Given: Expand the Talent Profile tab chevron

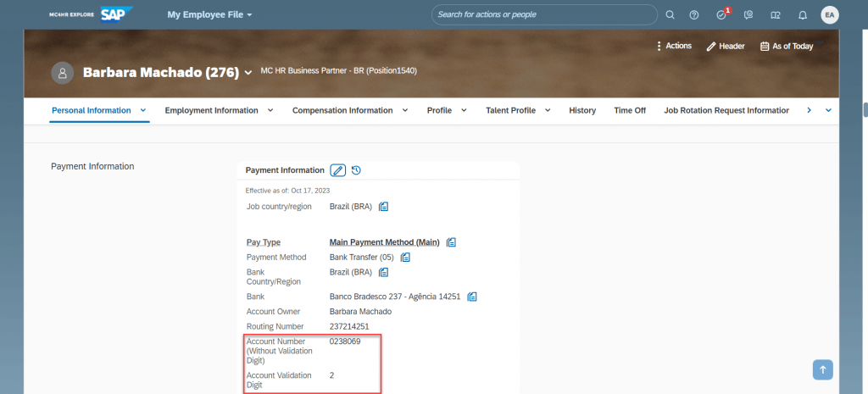Looking at the screenshot, I should pos(548,110).
